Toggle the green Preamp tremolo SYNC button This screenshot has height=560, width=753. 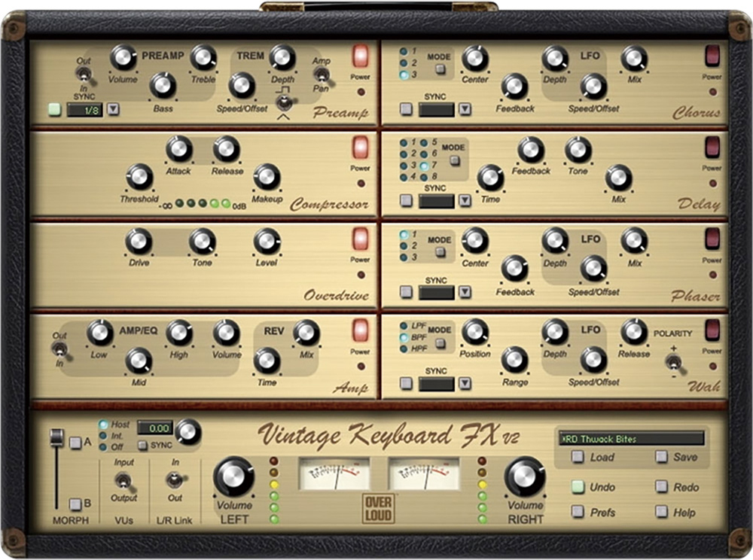[55, 110]
